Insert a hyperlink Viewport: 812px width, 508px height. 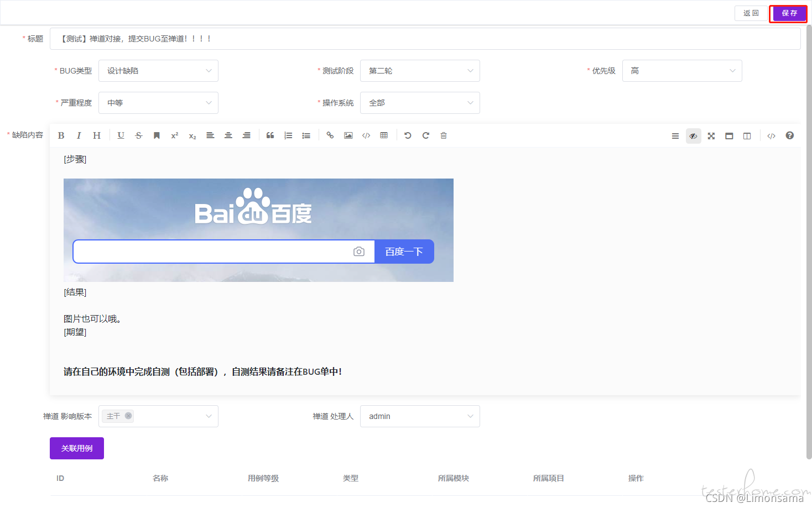tap(330, 135)
